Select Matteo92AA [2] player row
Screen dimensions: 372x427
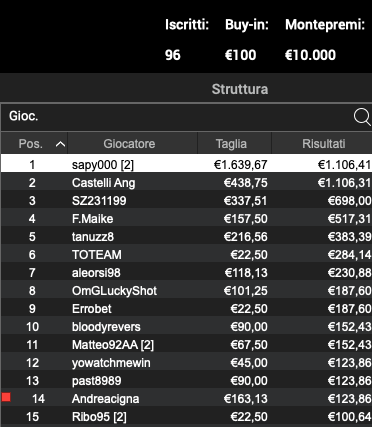tap(186, 344)
